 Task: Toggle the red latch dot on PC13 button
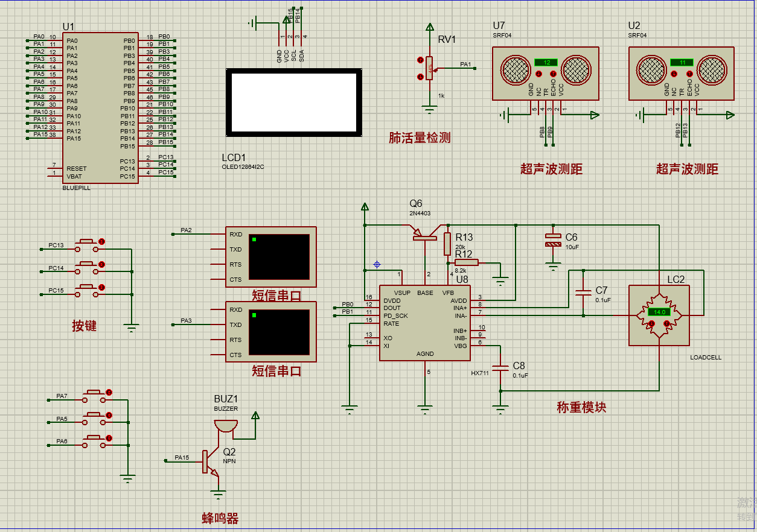click(x=101, y=242)
